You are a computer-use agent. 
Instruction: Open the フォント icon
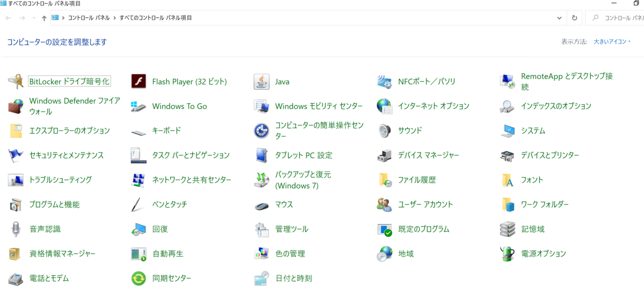[x=507, y=180]
